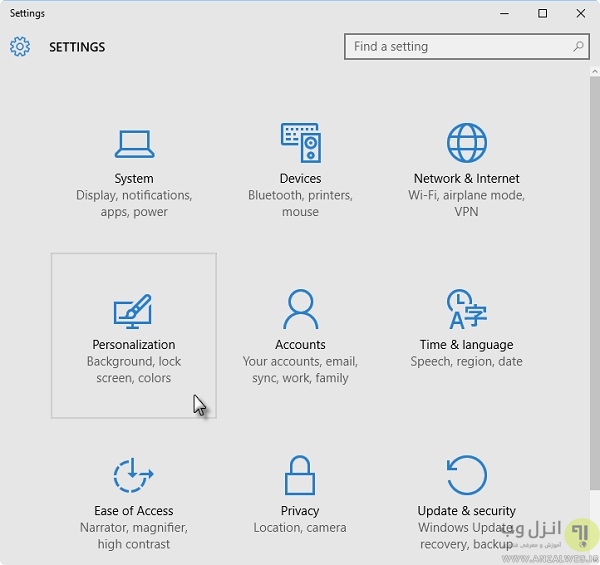Open the Network & Internet globe icon

click(x=466, y=143)
